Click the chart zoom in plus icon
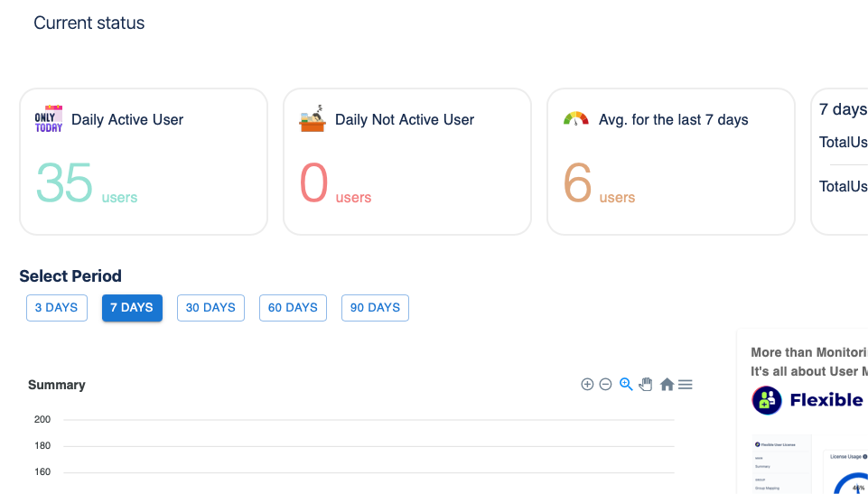868x494 pixels. (587, 385)
